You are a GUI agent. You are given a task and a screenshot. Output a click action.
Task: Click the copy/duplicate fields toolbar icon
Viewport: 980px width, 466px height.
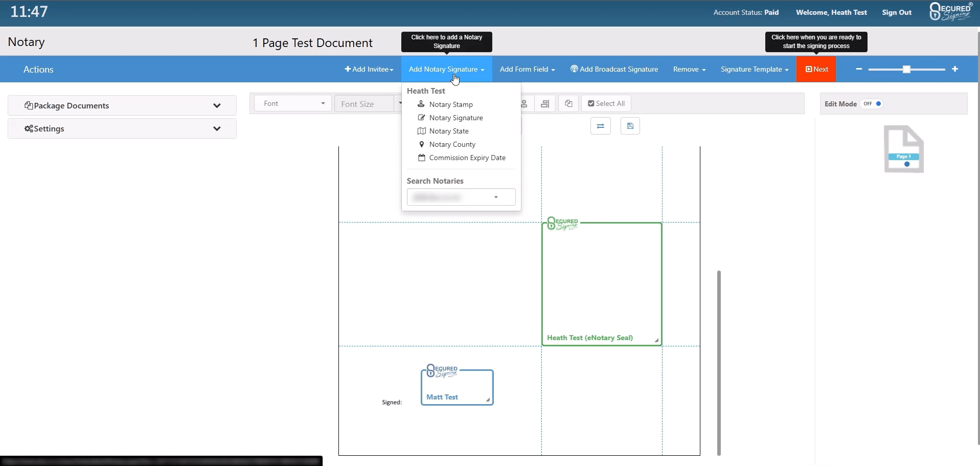[568, 104]
